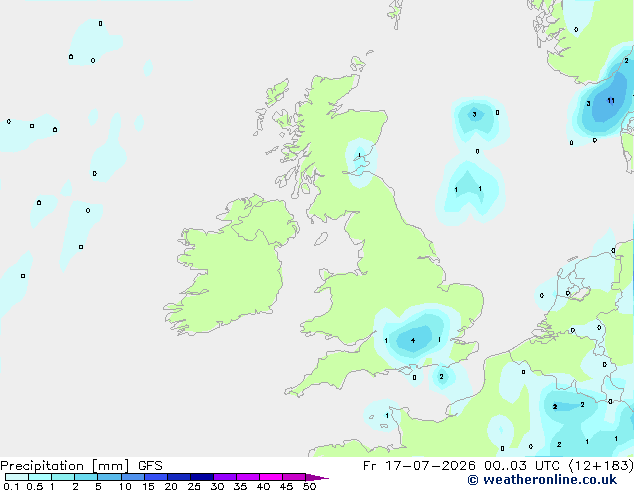Screen dimensions: 634x490
Task: Click the '30' legend scale label
Action: pos(218,486)
